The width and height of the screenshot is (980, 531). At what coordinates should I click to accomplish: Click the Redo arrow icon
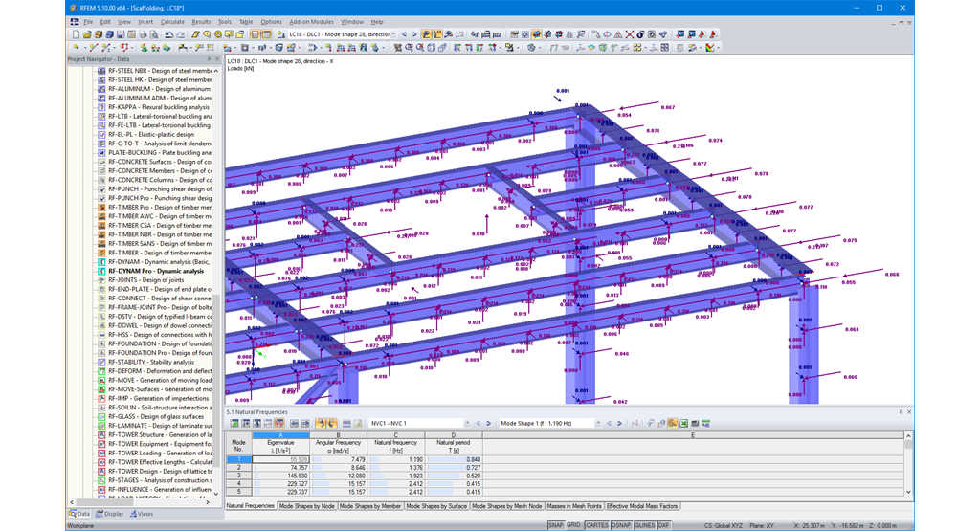[181, 34]
